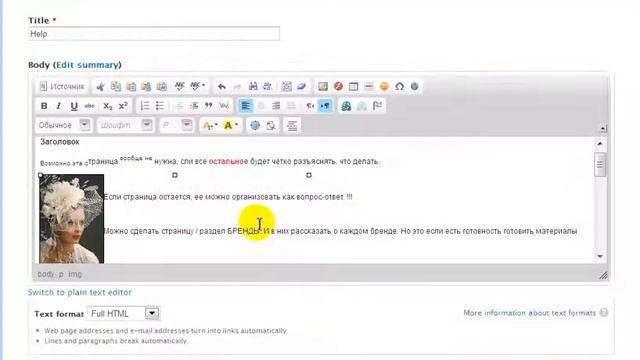Toggle Bold formatting
The height and width of the screenshot is (360, 640).
coord(44,106)
